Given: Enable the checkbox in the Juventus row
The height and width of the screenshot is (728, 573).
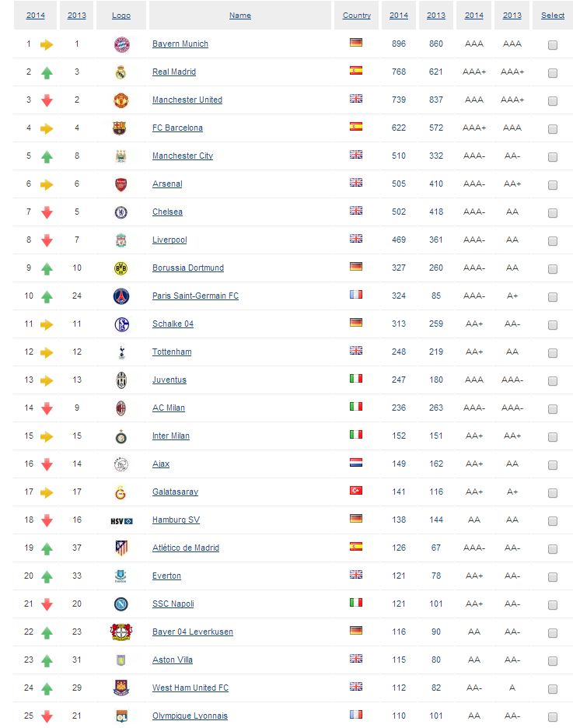Looking at the screenshot, I should pyautogui.click(x=553, y=381).
